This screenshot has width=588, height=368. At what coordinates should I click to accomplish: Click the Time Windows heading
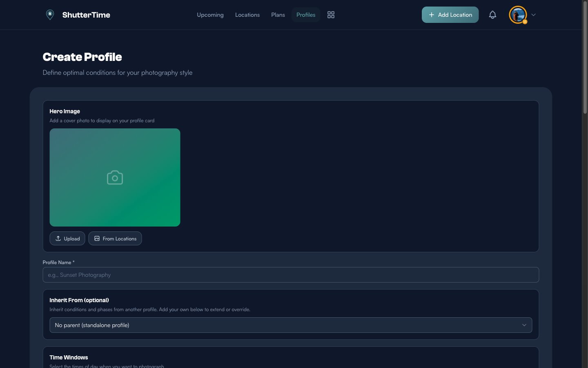point(69,357)
